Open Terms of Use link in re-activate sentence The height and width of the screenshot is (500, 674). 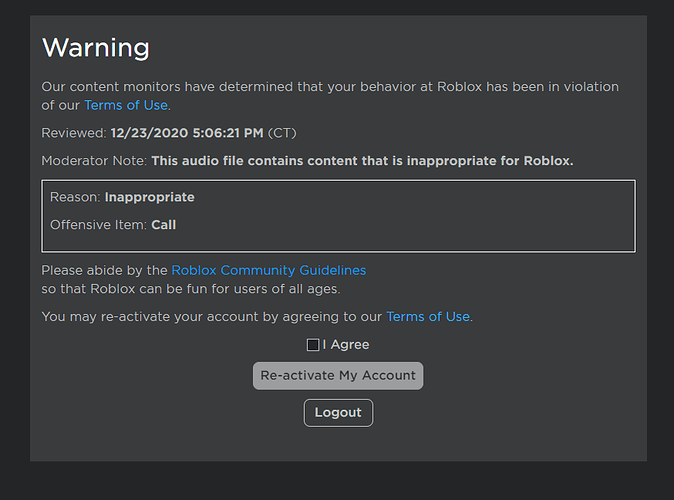pos(428,317)
